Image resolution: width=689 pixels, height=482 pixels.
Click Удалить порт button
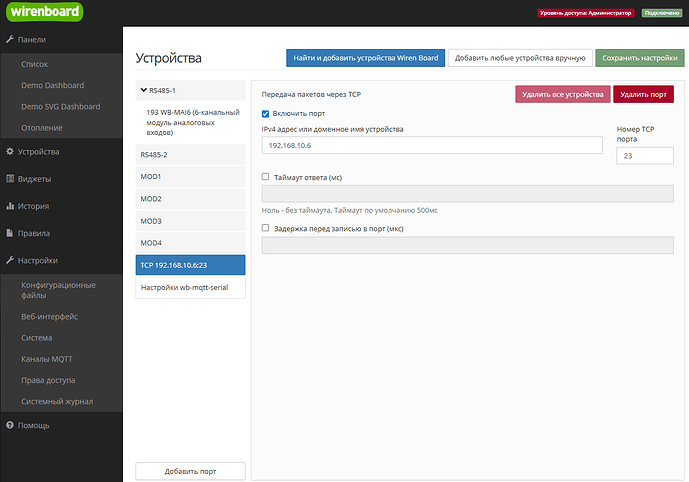643,94
